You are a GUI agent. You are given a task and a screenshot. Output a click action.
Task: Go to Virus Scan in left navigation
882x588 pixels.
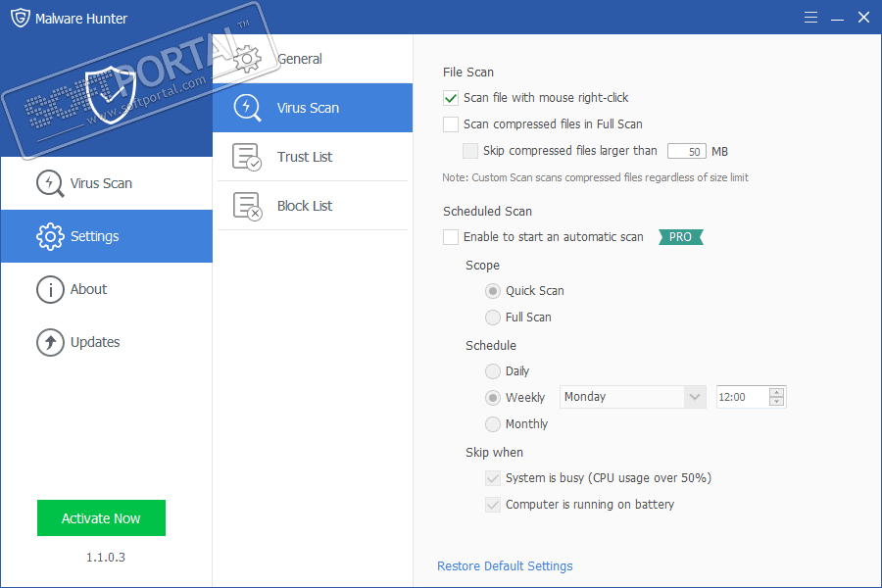(106, 183)
